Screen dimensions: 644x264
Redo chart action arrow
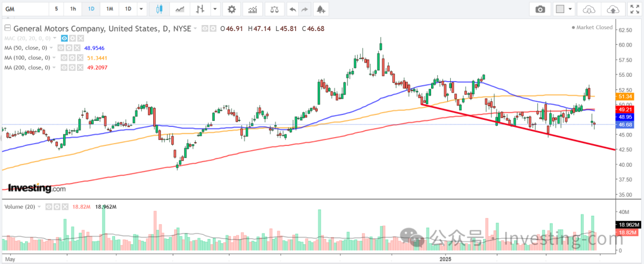click(304, 8)
